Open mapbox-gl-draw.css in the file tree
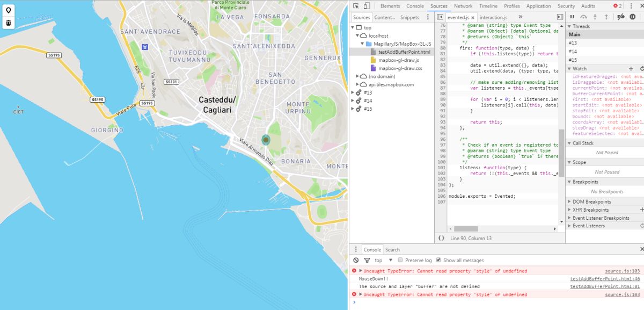Viewport: 644px width, 310px height. click(400, 68)
